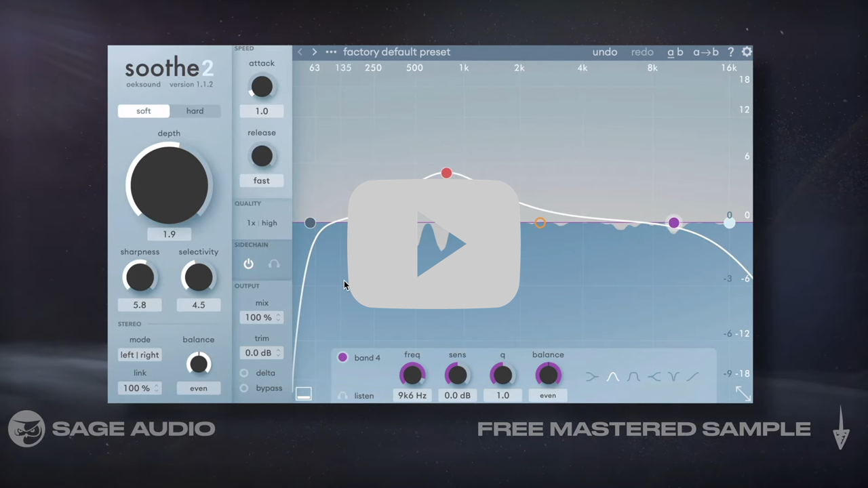Click the plugin window resize arrow icon

point(743,393)
